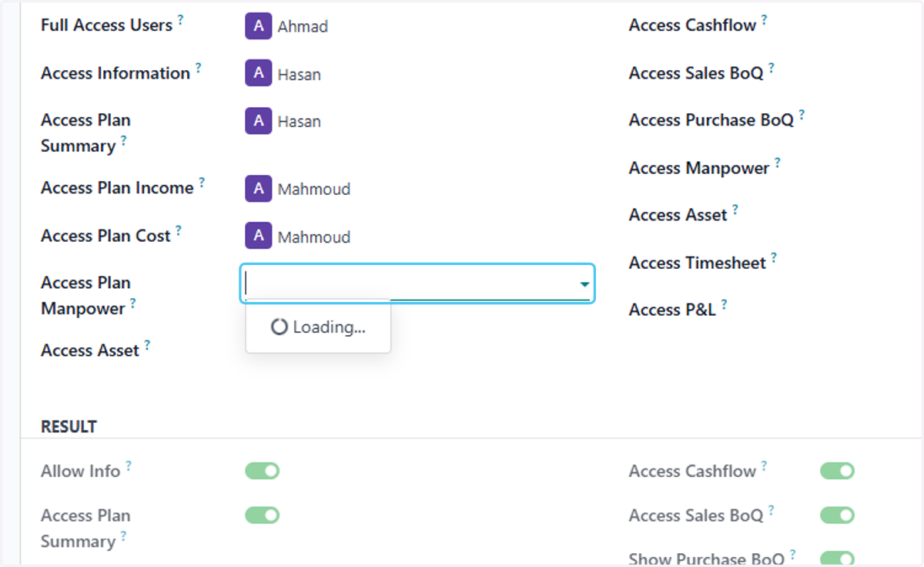Click the help icon by Access Cashflow in the RESULT section

[765, 466]
